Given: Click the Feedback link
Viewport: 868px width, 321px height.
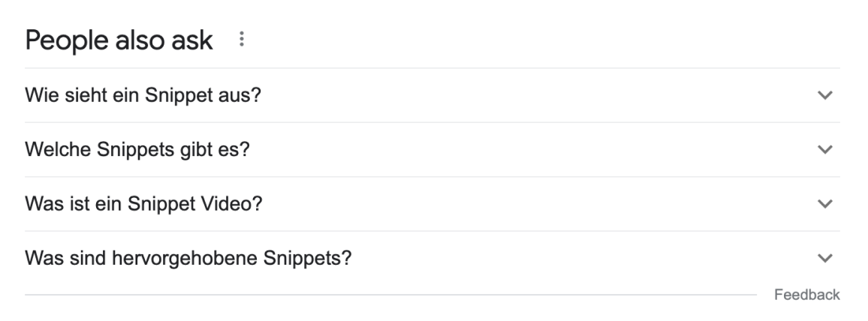Looking at the screenshot, I should [806, 295].
